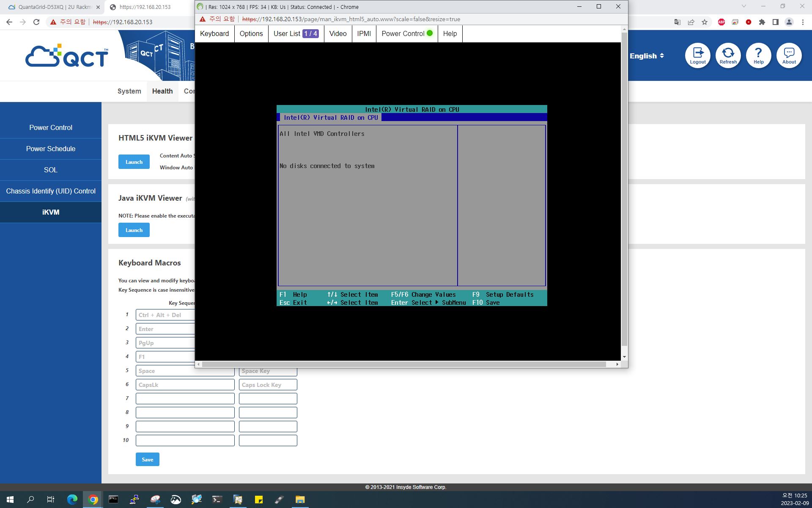Click the iKVM window vertical scrollbar
Screen dimensions: 812x508
tap(624, 189)
